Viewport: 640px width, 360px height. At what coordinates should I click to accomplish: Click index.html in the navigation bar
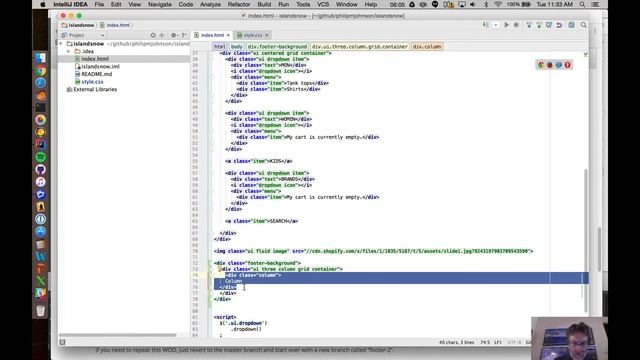(x=118, y=25)
